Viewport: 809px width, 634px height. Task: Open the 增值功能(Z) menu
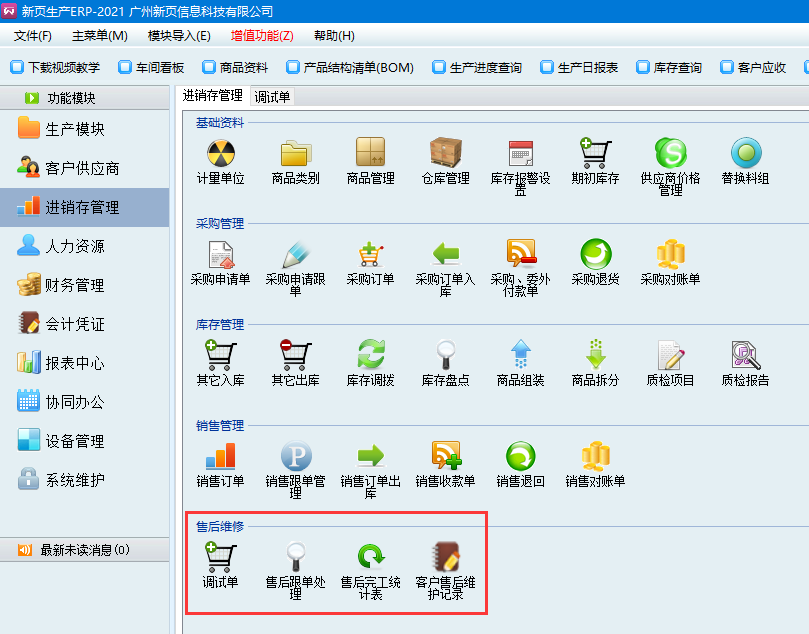point(262,36)
